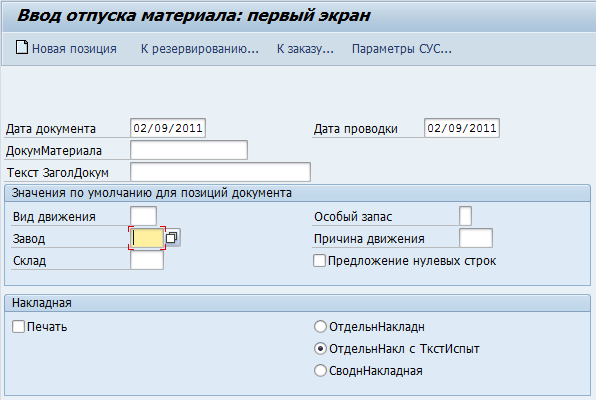Select ОтдельнНакл с ТкстИспыт radio option

click(320, 349)
